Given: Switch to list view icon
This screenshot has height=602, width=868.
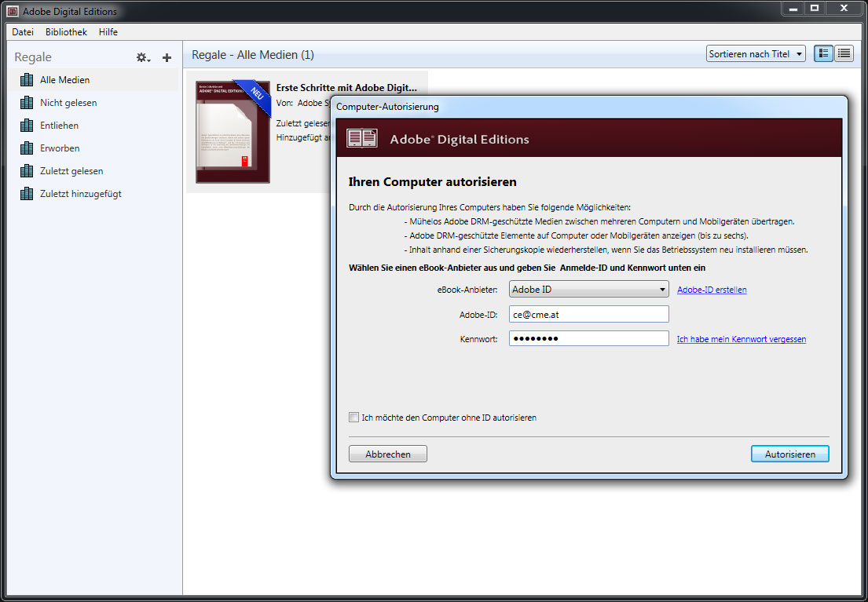Looking at the screenshot, I should click(x=844, y=53).
